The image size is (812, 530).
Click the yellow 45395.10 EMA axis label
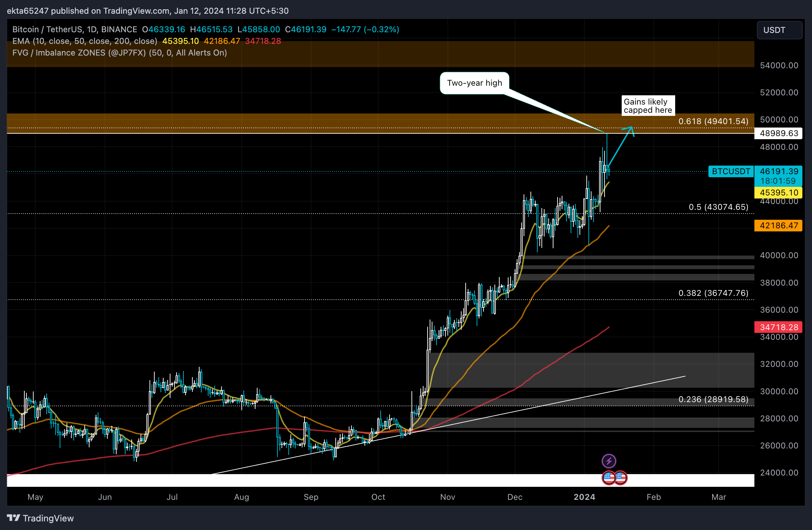pos(779,193)
